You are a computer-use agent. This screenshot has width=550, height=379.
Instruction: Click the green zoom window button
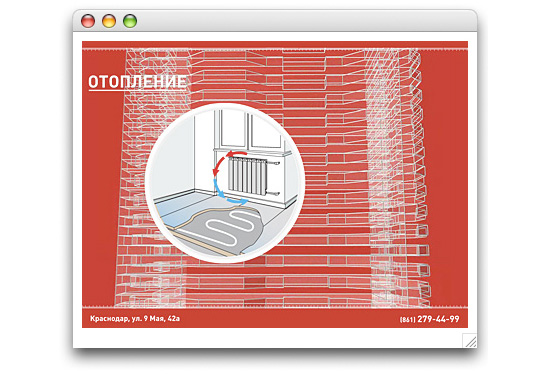130,21
